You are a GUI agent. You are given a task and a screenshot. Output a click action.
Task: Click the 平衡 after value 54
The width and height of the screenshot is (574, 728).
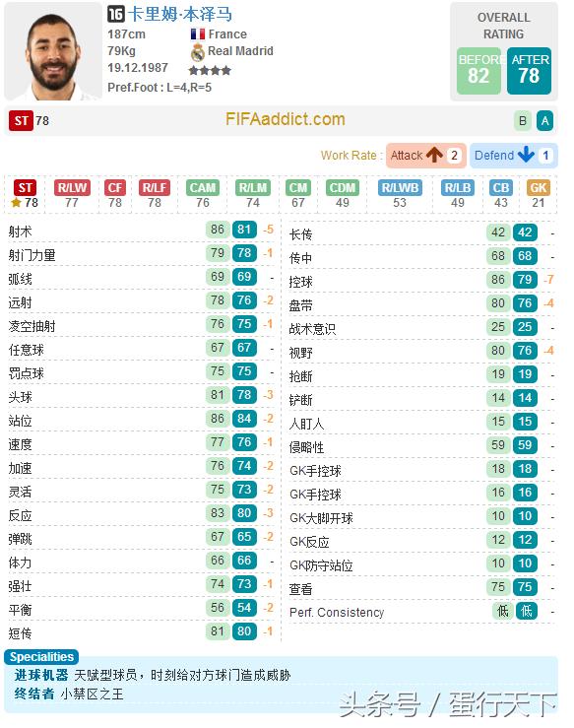click(244, 608)
